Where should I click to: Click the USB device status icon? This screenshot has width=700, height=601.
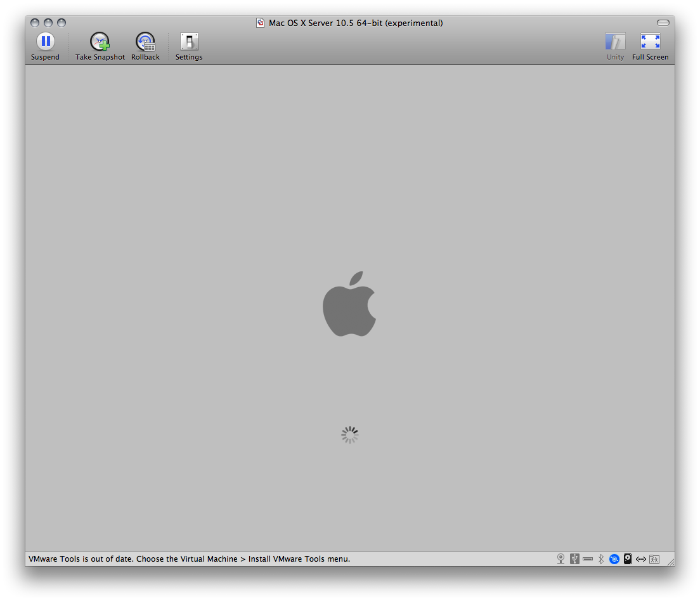[574, 559]
